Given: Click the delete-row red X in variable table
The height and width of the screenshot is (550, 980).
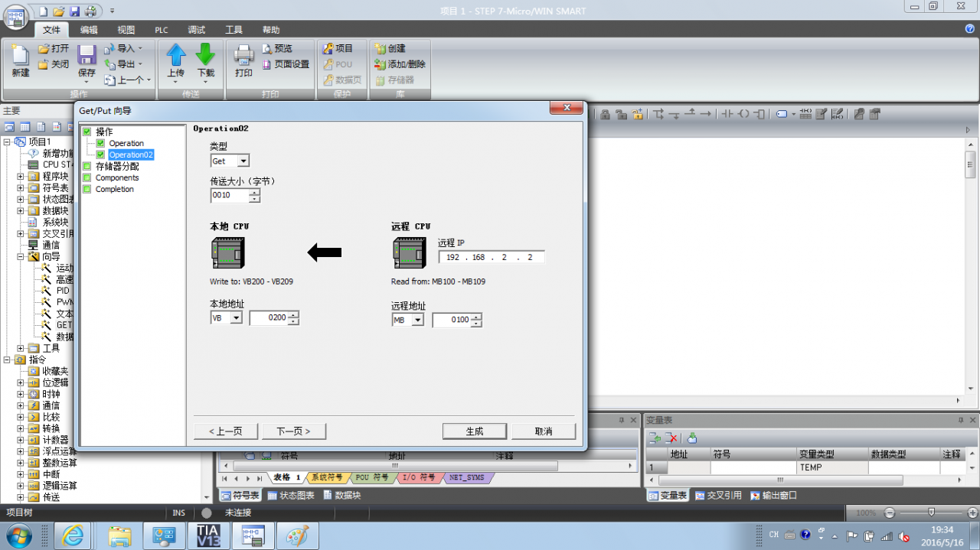Looking at the screenshot, I should [x=671, y=438].
